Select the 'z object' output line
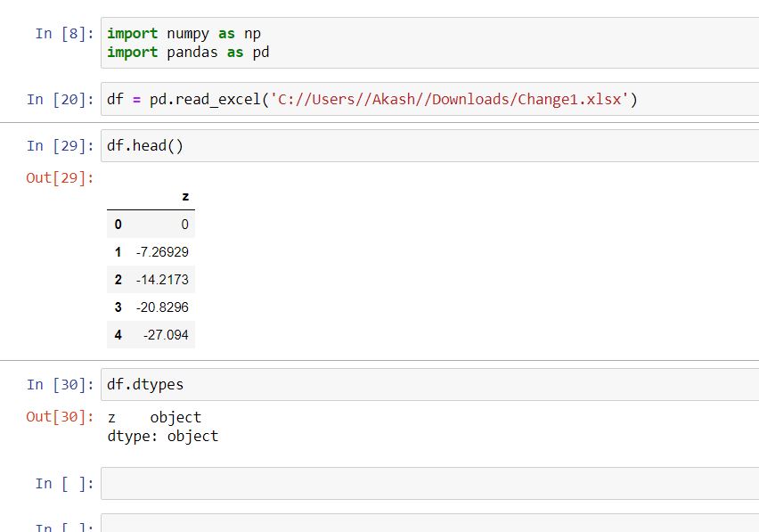Screen dimensions: 759x532 click(x=154, y=417)
